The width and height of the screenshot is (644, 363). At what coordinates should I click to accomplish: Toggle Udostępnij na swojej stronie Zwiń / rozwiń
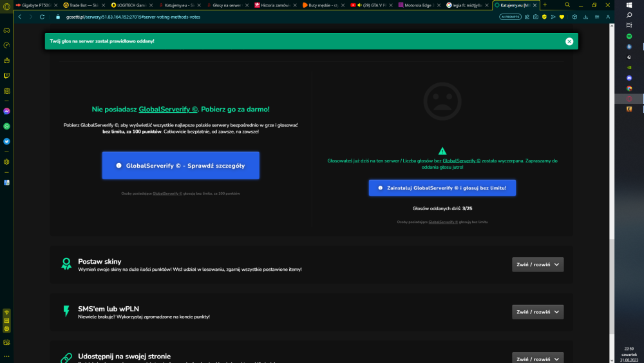[538, 358]
